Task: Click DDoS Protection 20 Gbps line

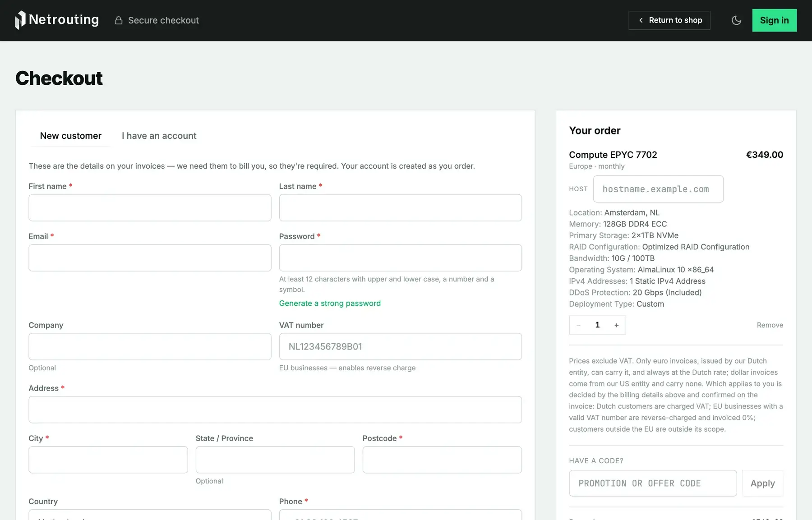Action: [635, 292]
